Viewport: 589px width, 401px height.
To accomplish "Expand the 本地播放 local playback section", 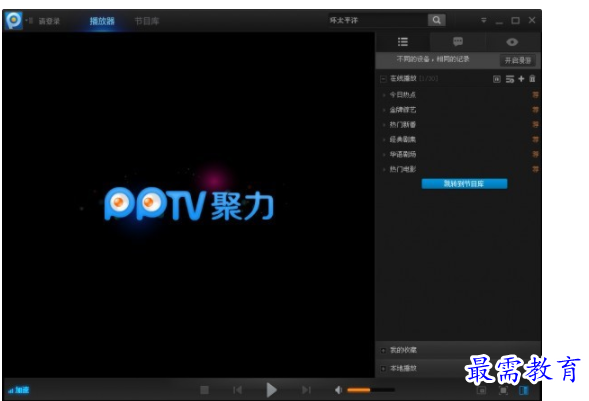I will (x=383, y=369).
